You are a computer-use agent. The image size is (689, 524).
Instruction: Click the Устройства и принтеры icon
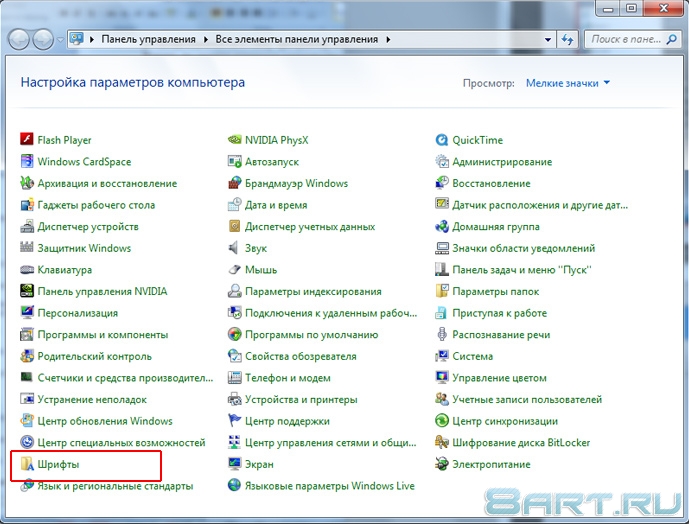tap(234, 399)
